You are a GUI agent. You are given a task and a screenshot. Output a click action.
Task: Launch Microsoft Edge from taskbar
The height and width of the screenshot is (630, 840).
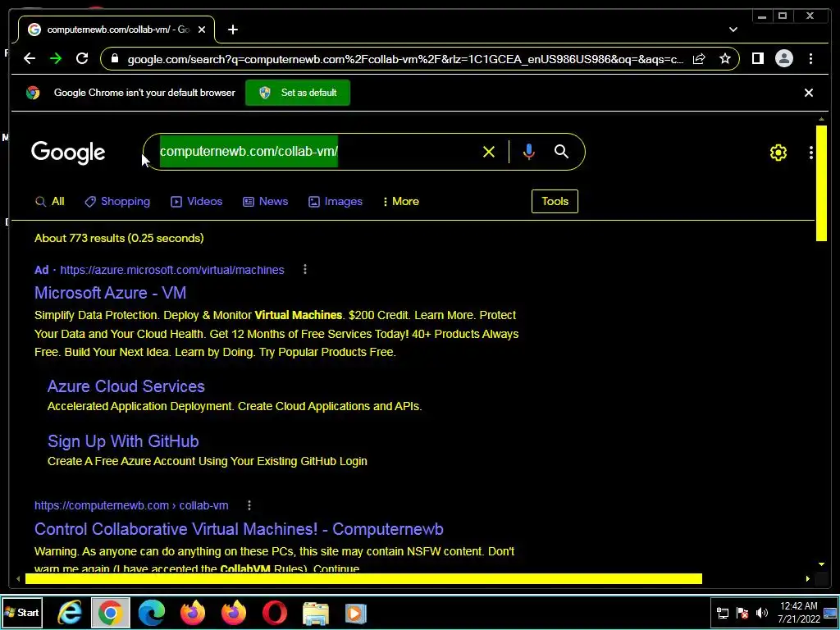pos(152,612)
